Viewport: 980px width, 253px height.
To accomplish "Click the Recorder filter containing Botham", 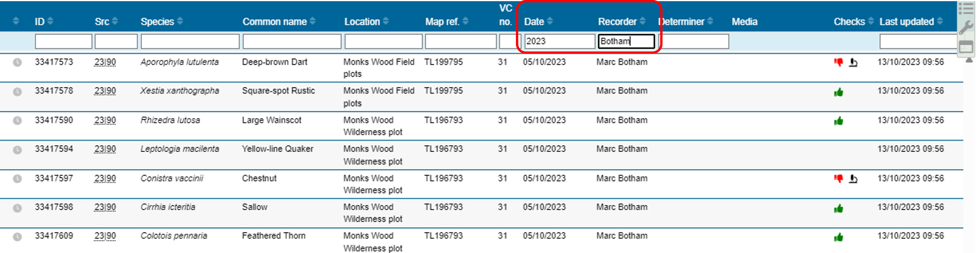I will point(626,41).
